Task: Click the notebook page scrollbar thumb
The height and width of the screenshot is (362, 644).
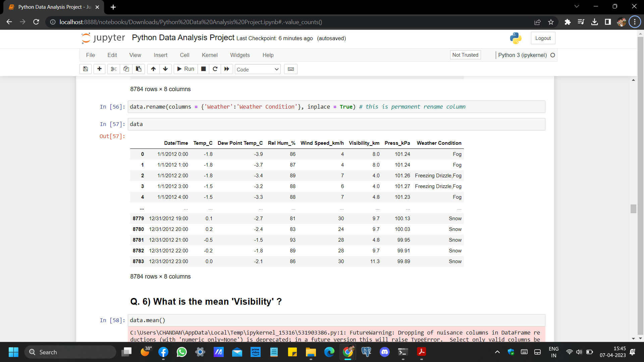Action: click(x=633, y=209)
